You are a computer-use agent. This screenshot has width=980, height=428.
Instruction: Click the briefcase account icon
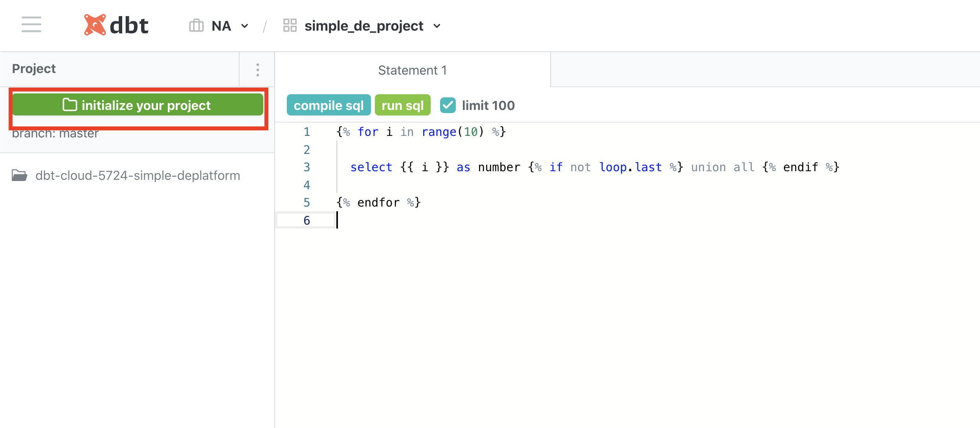click(196, 26)
